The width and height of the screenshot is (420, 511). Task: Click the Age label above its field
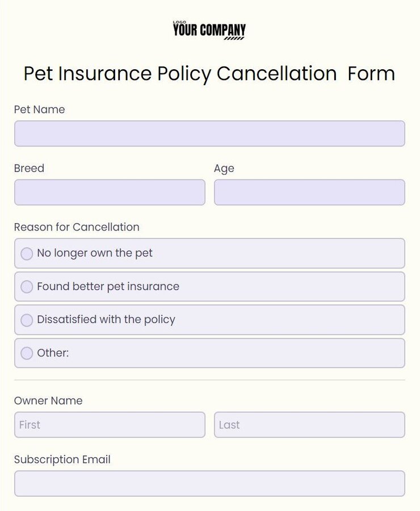coord(225,168)
